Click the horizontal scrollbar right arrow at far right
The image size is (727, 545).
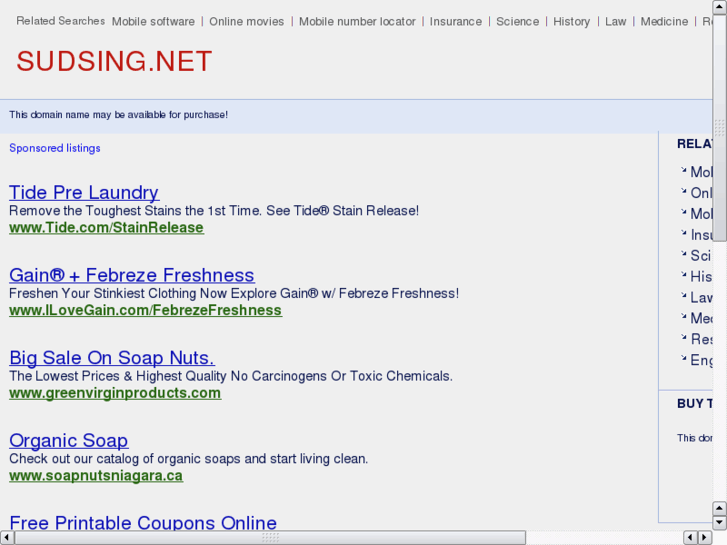pos(705,538)
